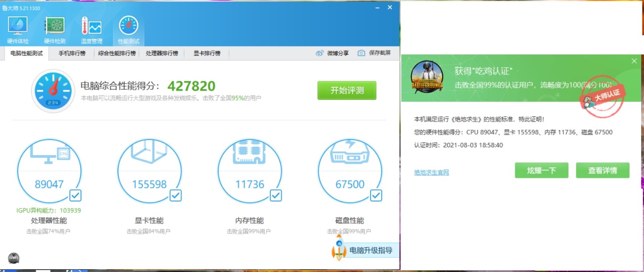Click the 认证时间 2021-08-03 text
The image size is (644, 272).
[x=458, y=145]
